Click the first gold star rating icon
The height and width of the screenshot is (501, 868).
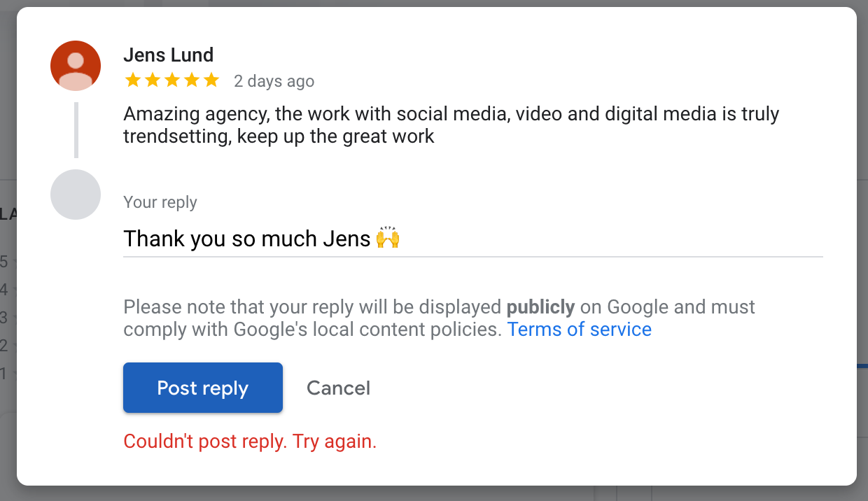[x=133, y=80]
